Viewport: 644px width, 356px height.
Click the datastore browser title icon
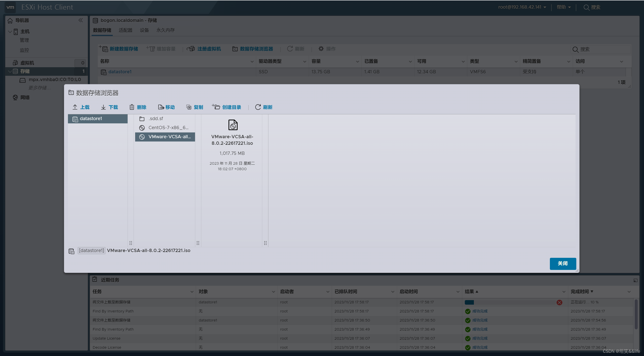(71, 93)
